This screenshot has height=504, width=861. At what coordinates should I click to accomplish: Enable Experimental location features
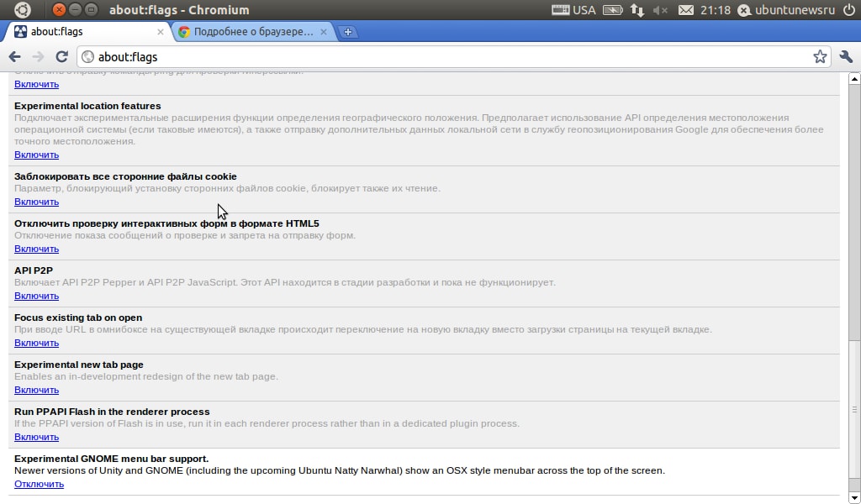[x=36, y=155]
